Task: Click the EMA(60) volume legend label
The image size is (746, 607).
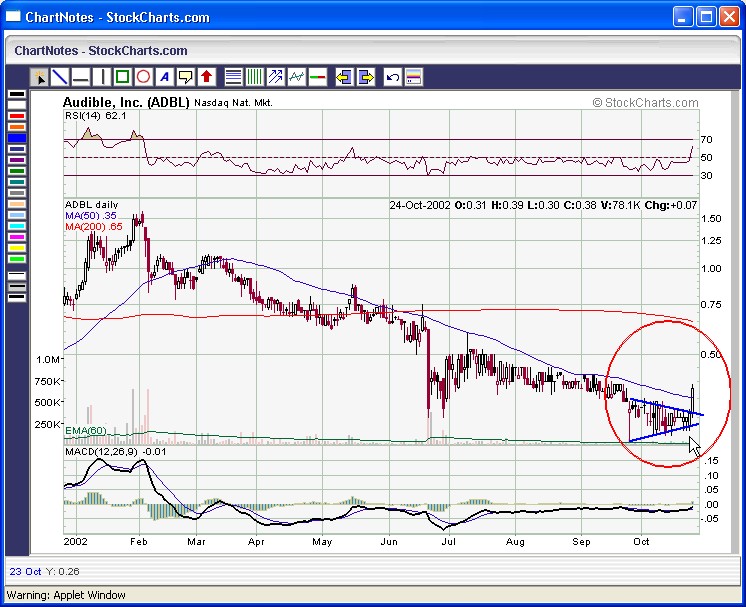Action: [x=86, y=431]
